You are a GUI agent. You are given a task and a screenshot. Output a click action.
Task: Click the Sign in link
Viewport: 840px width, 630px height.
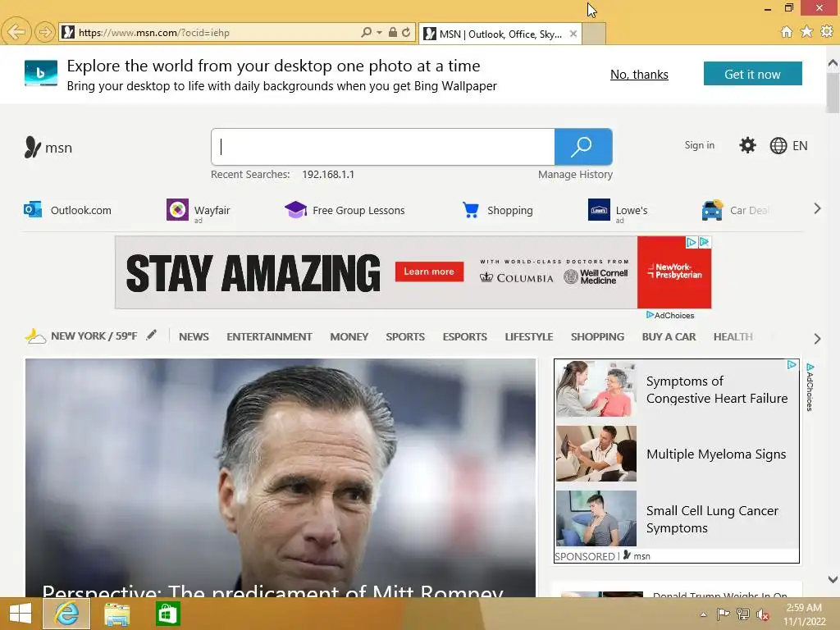click(x=699, y=145)
